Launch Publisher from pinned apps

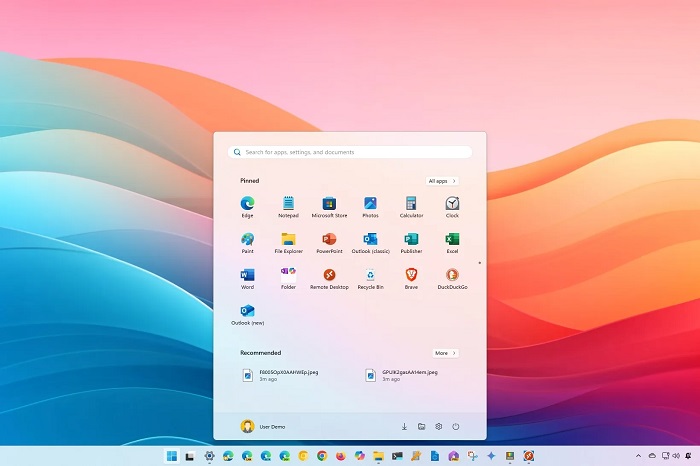pyautogui.click(x=411, y=243)
